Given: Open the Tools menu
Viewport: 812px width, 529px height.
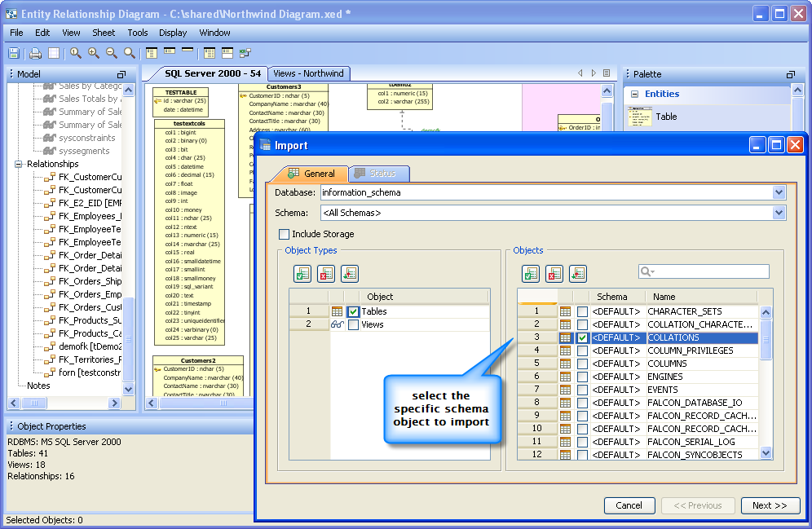Looking at the screenshot, I should click(x=138, y=33).
